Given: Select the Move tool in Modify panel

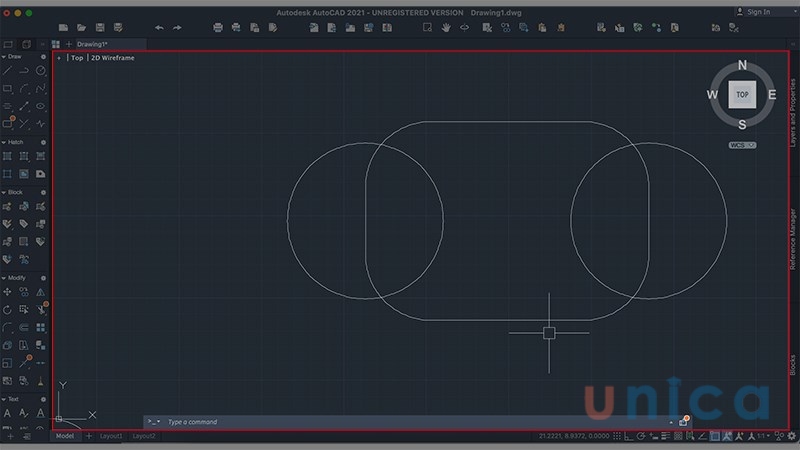Looking at the screenshot, I should click(x=7, y=292).
